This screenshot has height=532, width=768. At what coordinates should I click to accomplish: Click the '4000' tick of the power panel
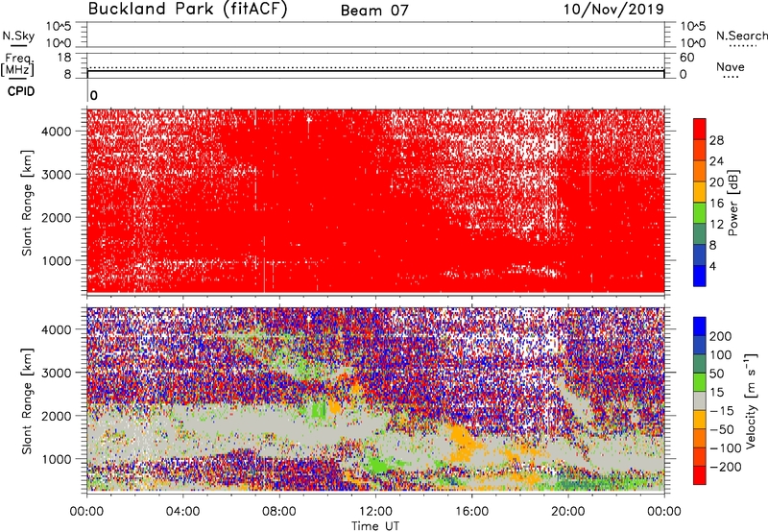pos(57,131)
